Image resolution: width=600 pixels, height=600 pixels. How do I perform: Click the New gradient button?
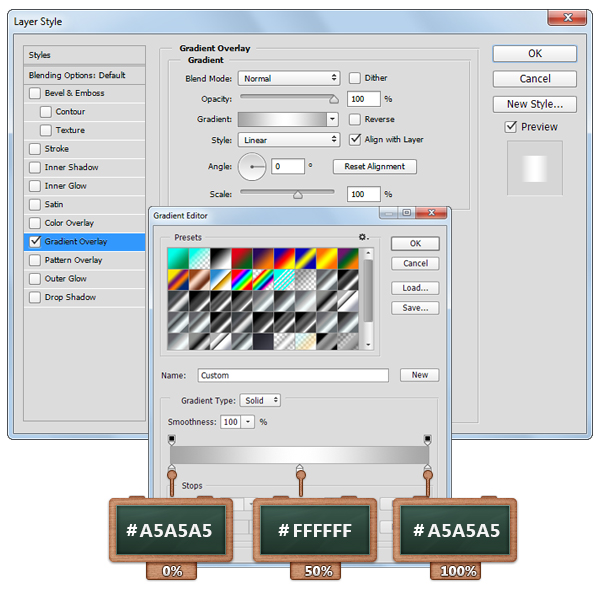419,375
